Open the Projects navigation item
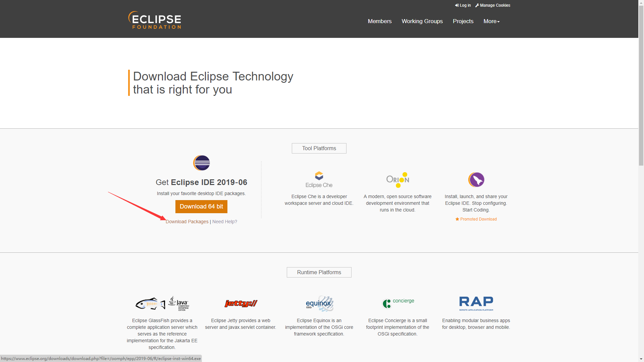Viewport: 644px width, 362px height. [463, 21]
